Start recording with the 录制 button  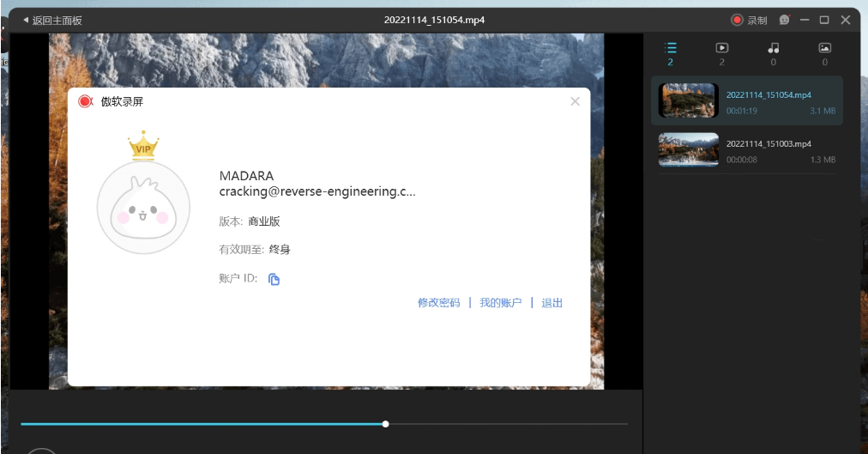[x=749, y=21]
